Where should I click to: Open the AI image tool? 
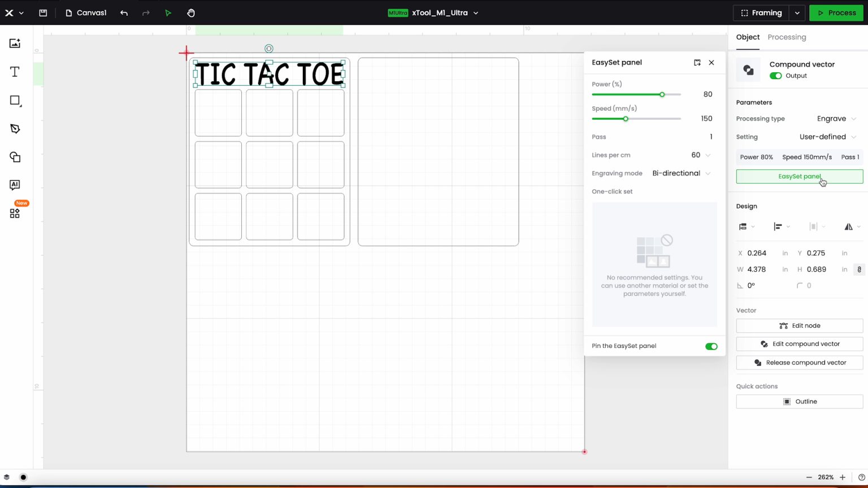pos(15,185)
